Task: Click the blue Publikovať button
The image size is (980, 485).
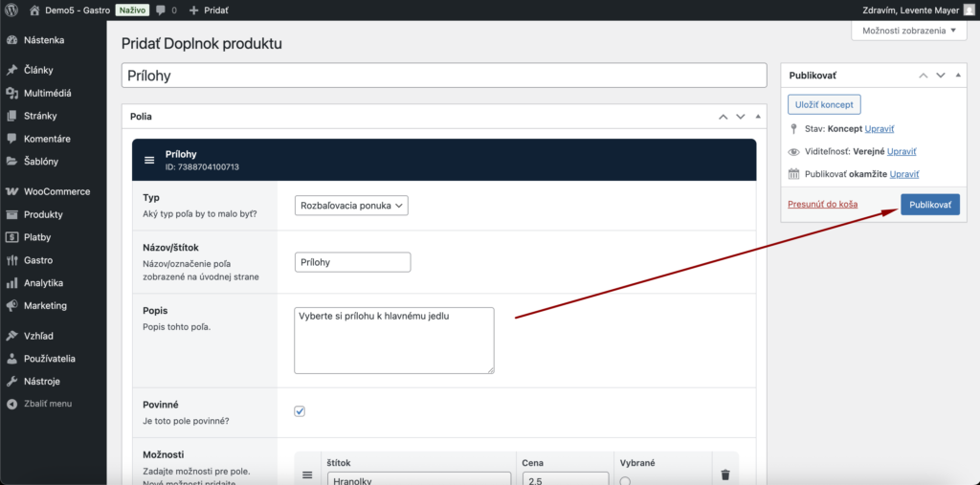Action: (929, 205)
